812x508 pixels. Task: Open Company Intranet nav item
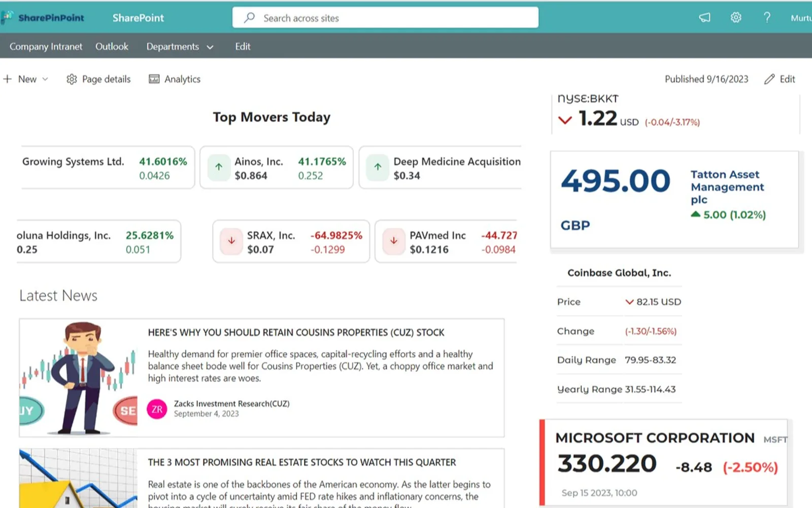coord(46,47)
